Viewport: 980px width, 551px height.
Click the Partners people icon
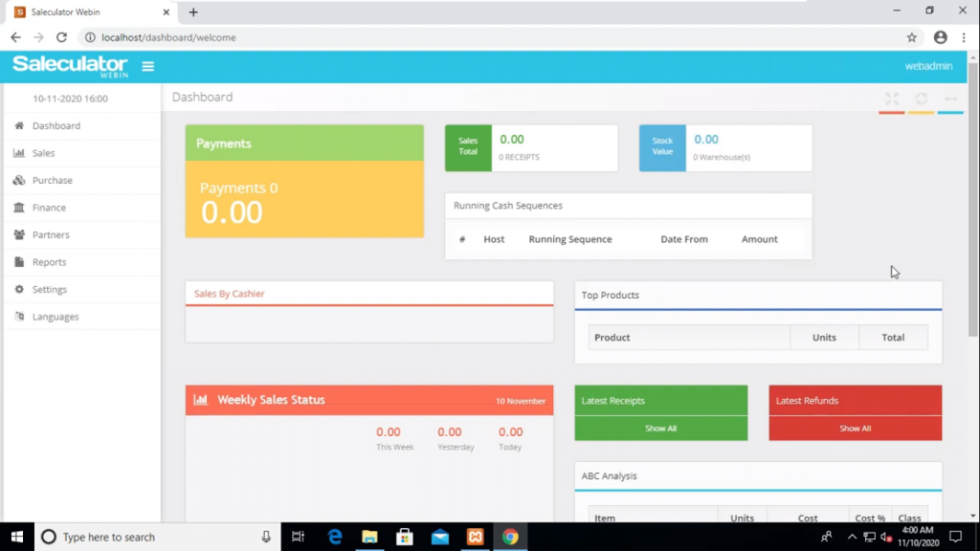[x=19, y=235]
